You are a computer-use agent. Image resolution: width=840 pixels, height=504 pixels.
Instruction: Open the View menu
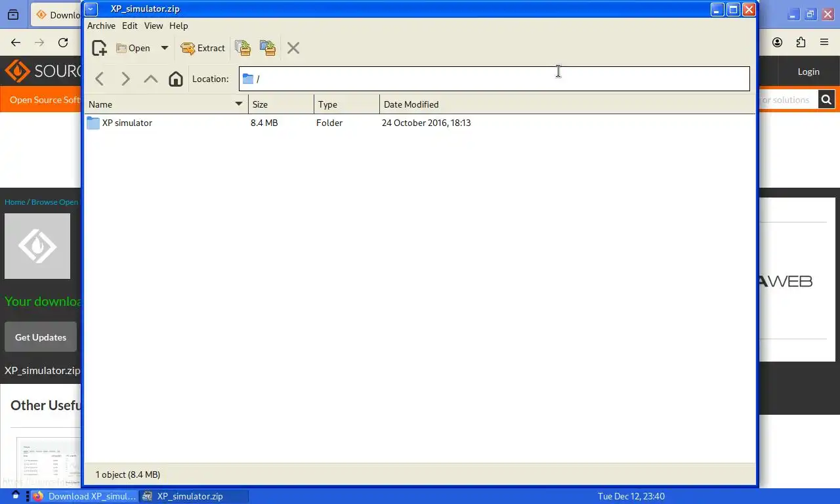pos(154,26)
